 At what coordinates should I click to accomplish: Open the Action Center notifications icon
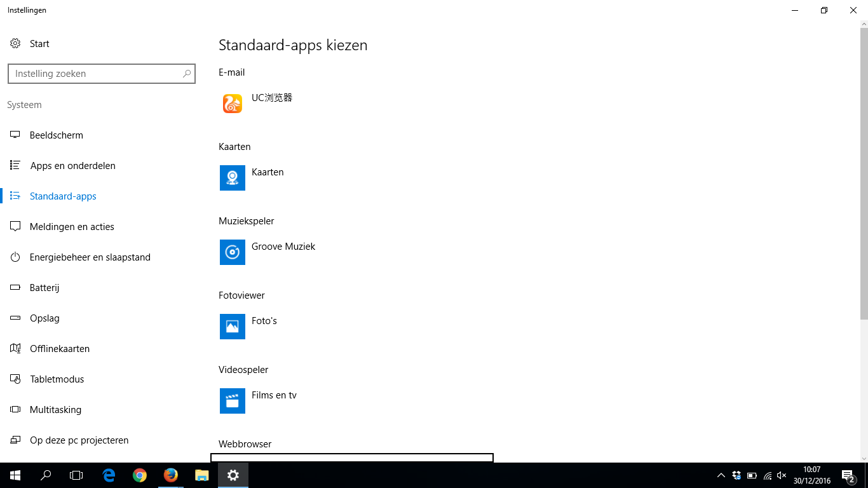click(847, 475)
